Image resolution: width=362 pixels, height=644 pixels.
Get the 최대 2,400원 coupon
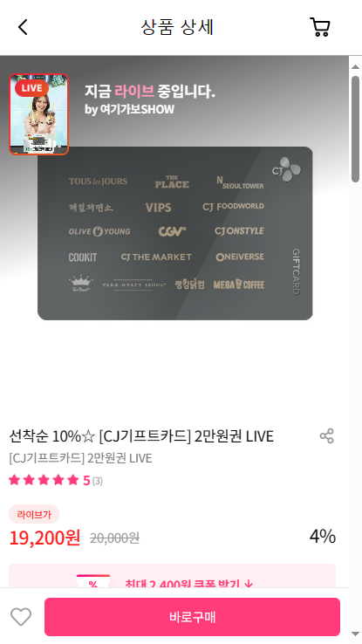tap(188, 584)
